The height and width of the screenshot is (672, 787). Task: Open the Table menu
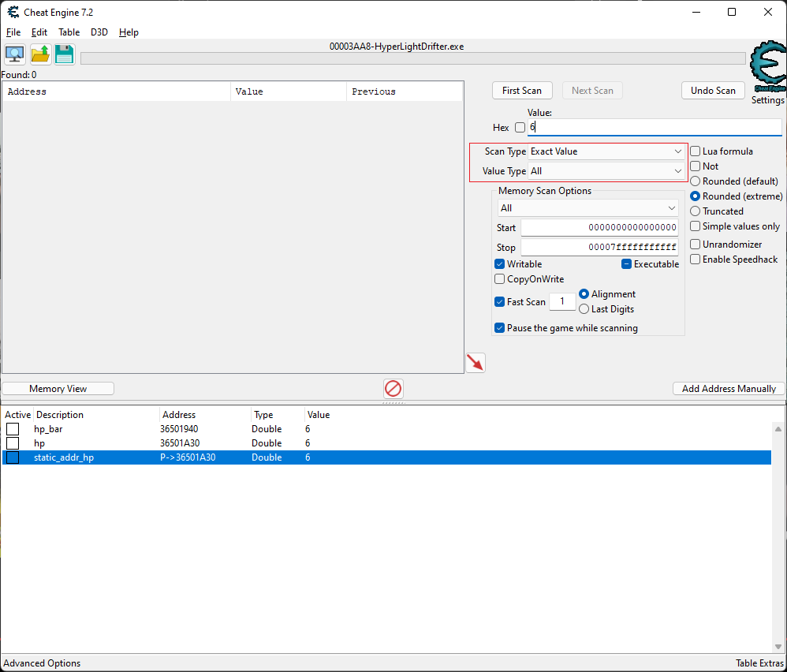pos(69,32)
